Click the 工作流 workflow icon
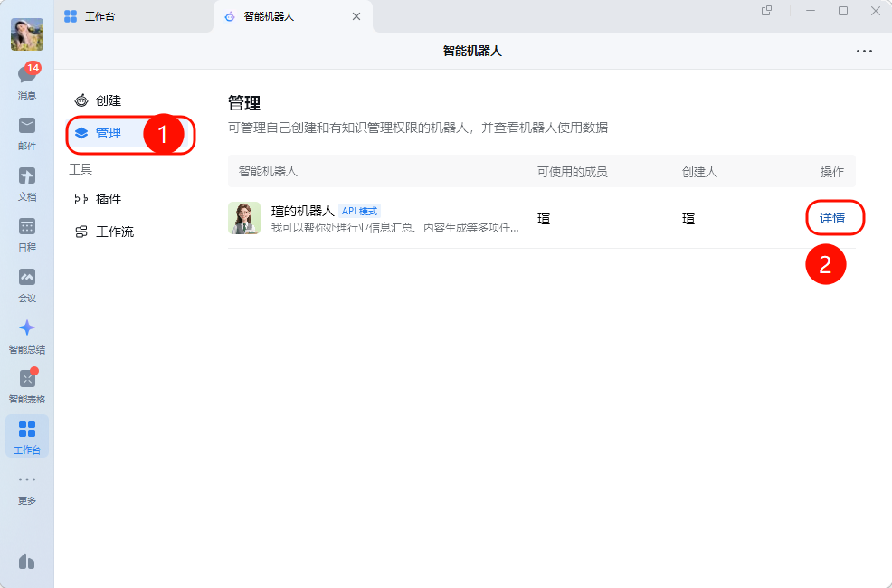Viewport: 892px width, 588px height. pyautogui.click(x=81, y=232)
